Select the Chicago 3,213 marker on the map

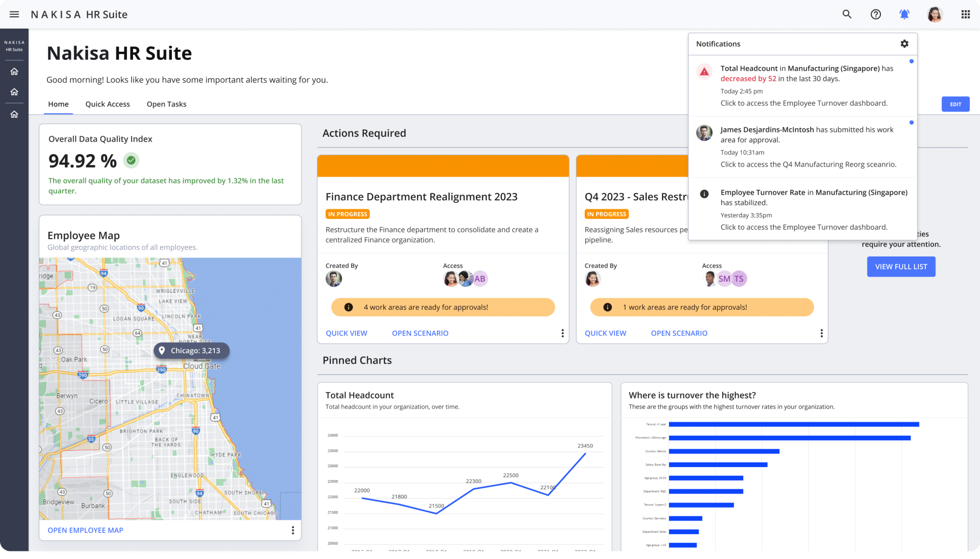(191, 350)
